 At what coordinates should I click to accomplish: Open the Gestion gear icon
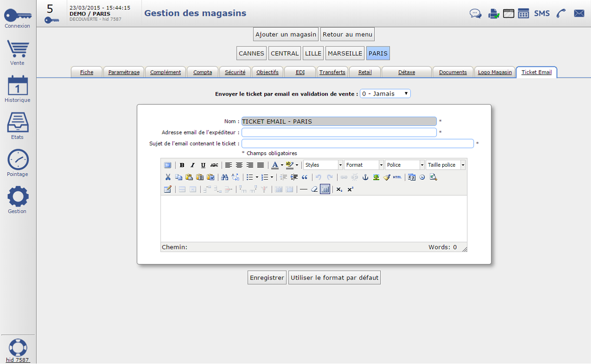(x=18, y=197)
